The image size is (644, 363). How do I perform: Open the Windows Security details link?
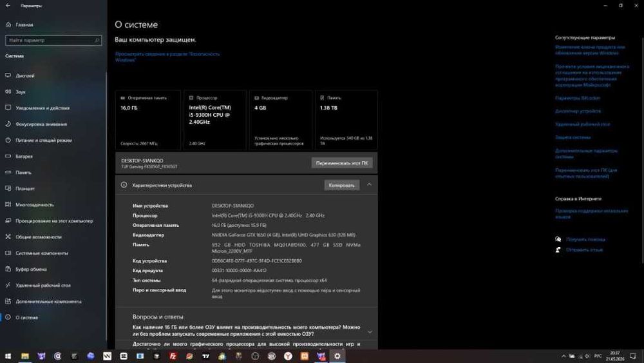(x=167, y=57)
